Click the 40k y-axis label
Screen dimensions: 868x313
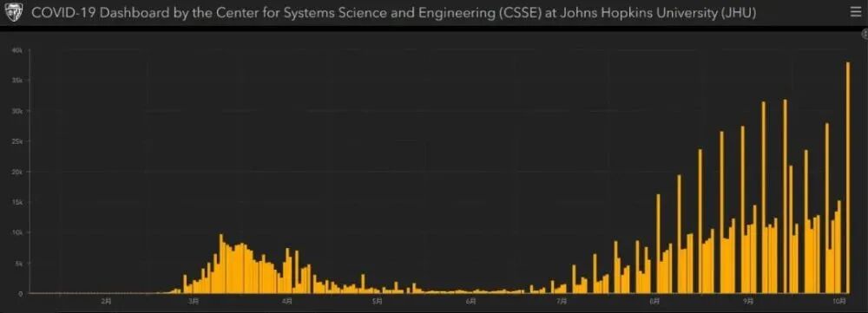[17, 50]
